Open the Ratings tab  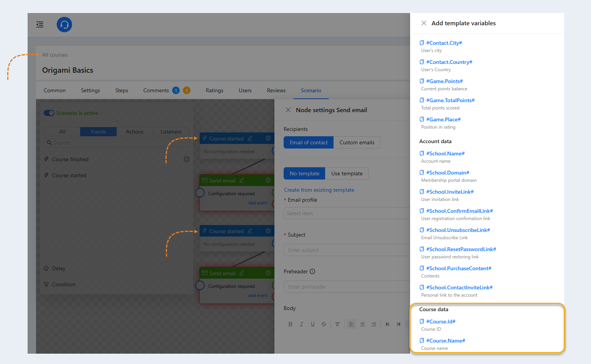[215, 90]
